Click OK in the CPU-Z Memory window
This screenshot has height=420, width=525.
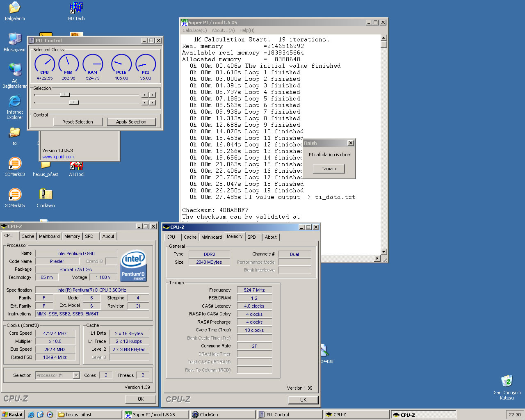pos(303,400)
